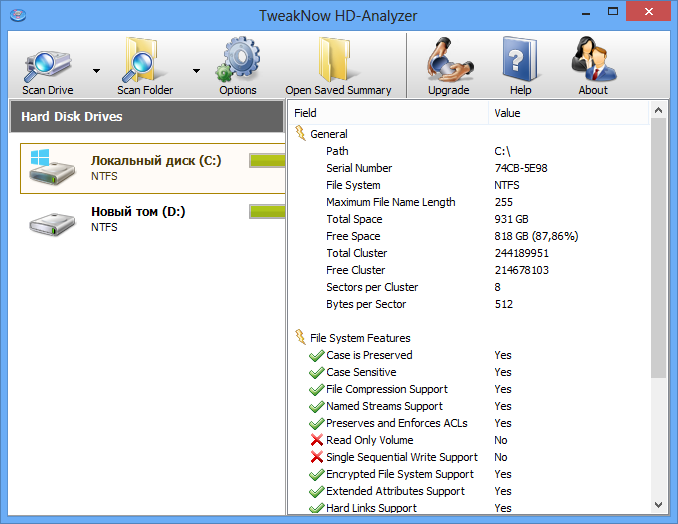
Task: Select the Serial Number field row
Action: click(x=469, y=168)
